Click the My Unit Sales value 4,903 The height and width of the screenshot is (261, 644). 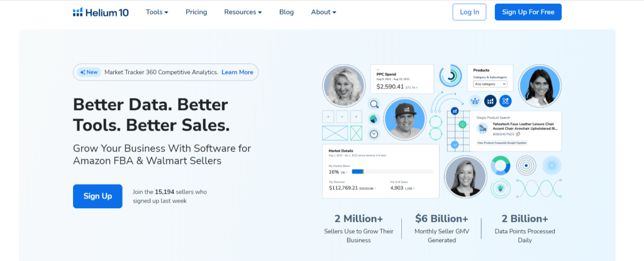click(x=397, y=188)
